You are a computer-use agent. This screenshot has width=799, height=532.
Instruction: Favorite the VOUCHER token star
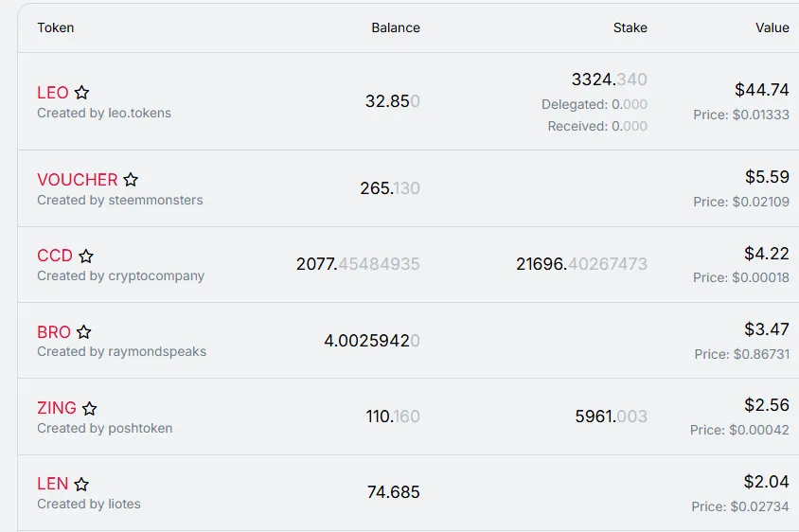click(131, 179)
